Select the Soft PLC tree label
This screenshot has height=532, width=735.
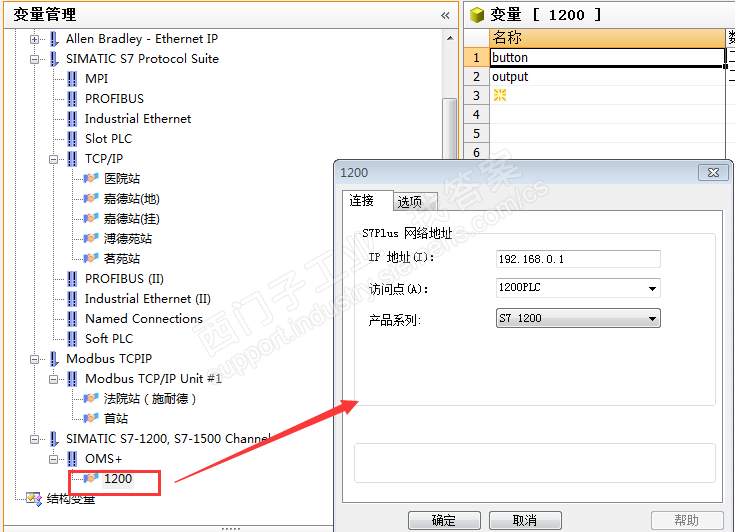pos(109,338)
